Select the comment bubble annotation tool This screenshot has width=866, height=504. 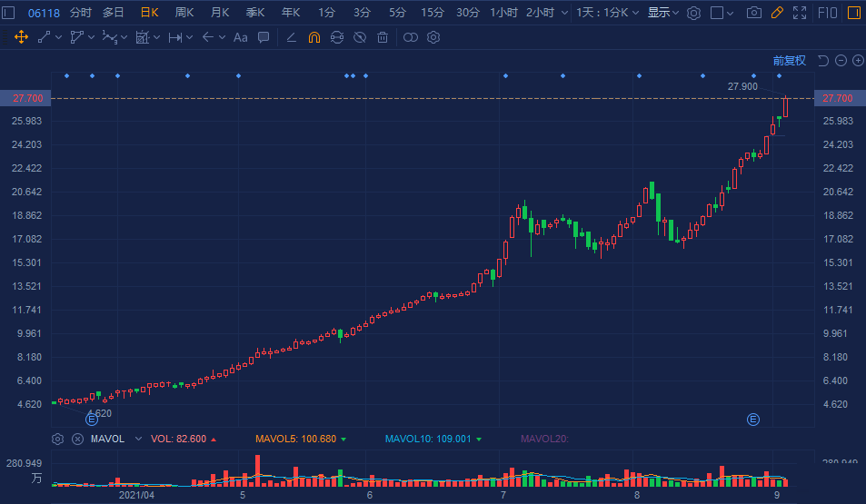tap(264, 37)
